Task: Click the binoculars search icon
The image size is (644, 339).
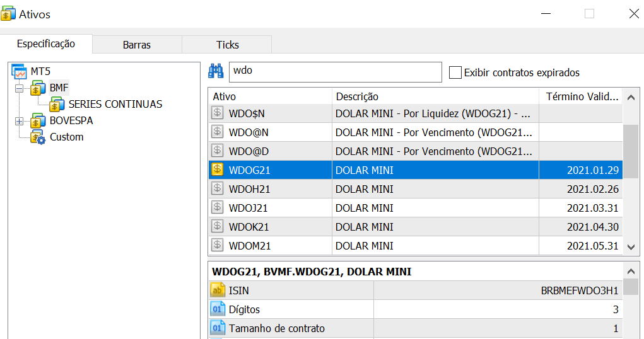Action: click(x=216, y=71)
